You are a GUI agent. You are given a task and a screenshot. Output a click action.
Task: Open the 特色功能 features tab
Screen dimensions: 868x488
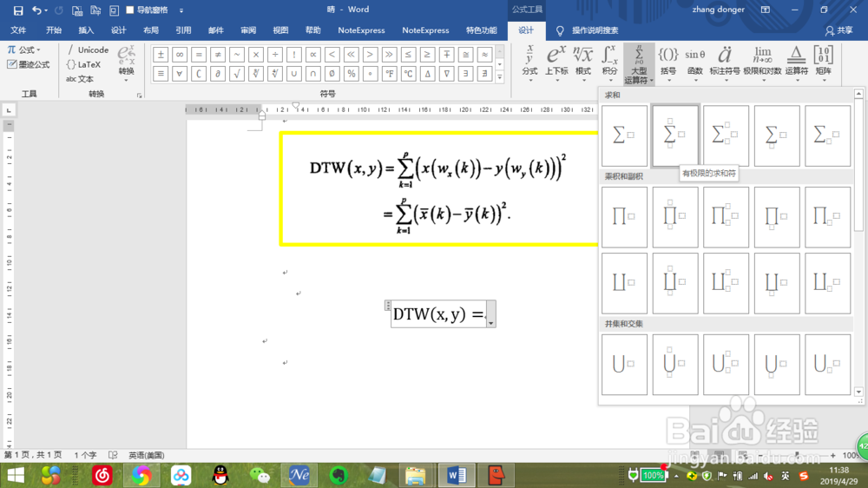(x=481, y=30)
